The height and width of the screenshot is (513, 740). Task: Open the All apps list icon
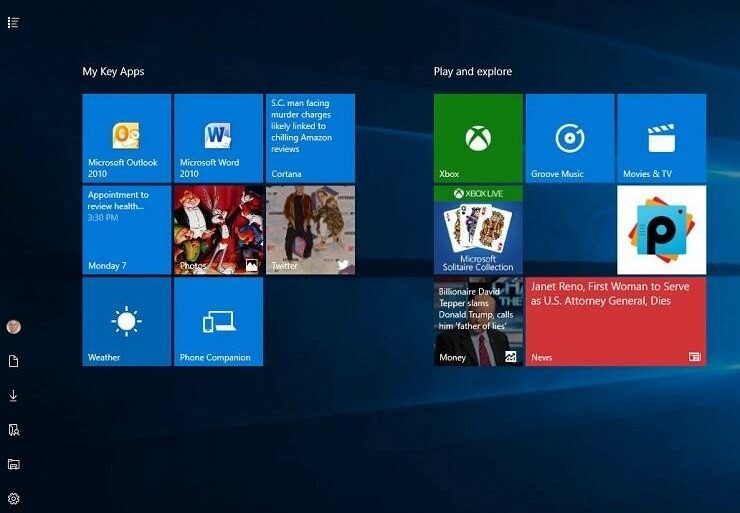point(13,22)
